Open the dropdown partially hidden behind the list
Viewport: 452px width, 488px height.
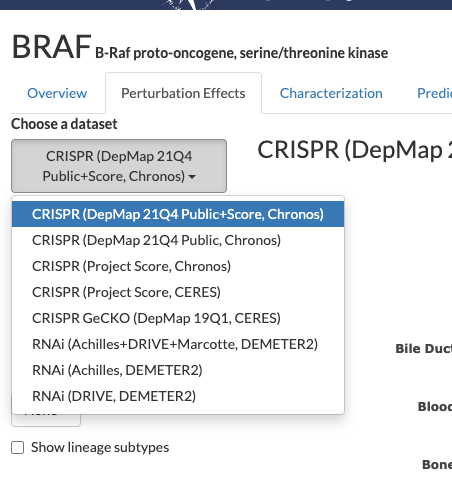point(46,420)
